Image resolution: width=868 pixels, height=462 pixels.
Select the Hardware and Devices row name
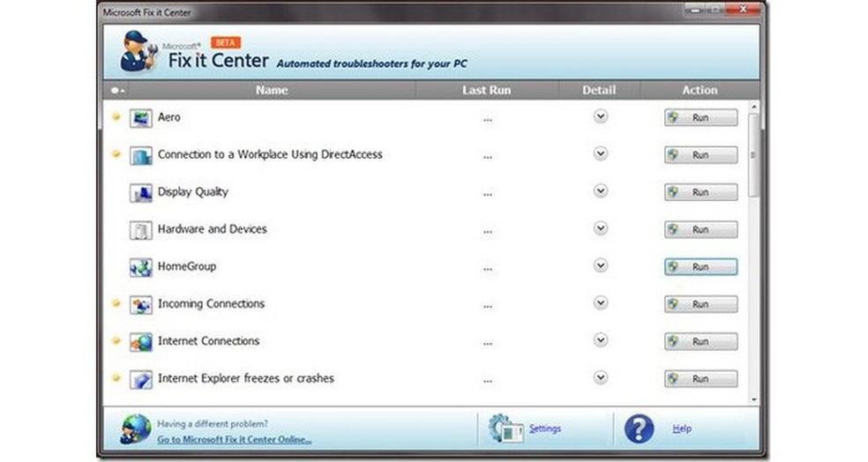(212, 229)
